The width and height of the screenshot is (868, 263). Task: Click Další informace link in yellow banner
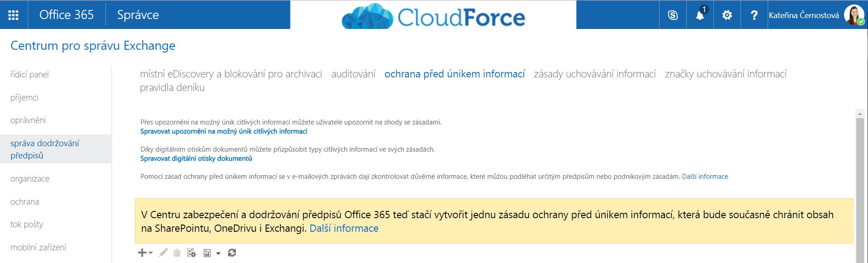point(344,228)
